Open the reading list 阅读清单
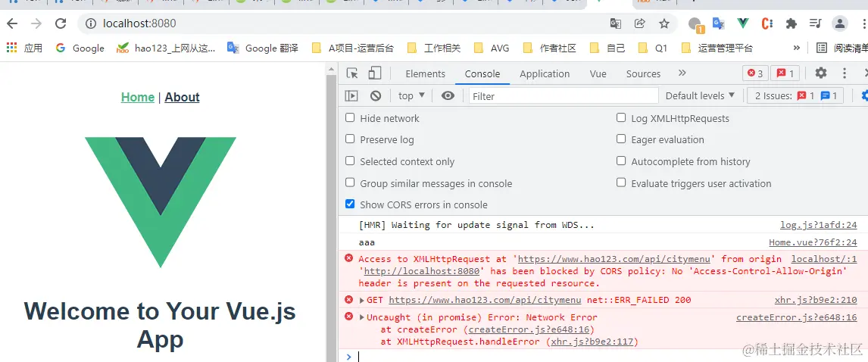The width and height of the screenshot is (868, 362). click(x=842, y=48)
